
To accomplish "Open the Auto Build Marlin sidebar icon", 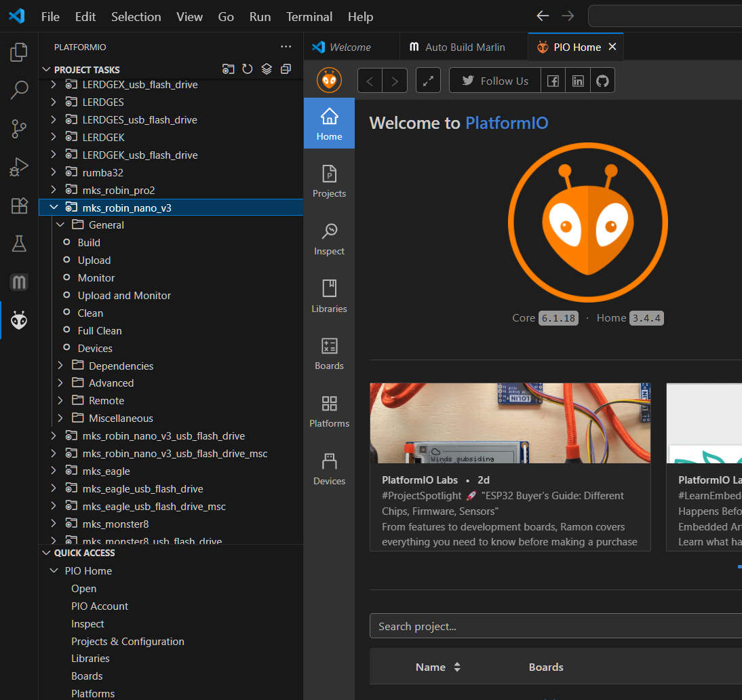I will (19, 282).
